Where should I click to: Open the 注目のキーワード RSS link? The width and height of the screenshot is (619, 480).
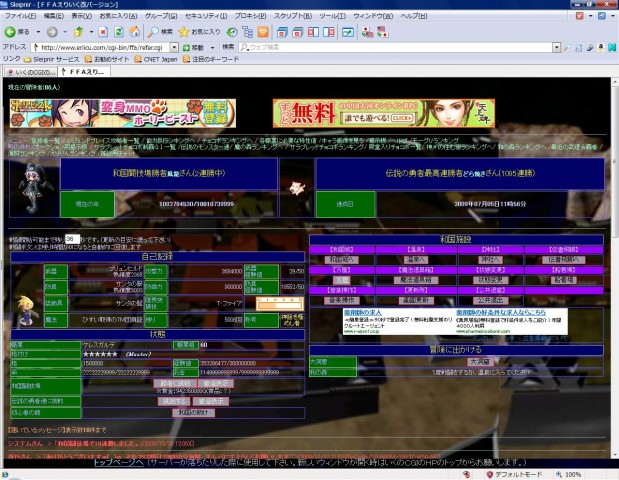(211, 59)
